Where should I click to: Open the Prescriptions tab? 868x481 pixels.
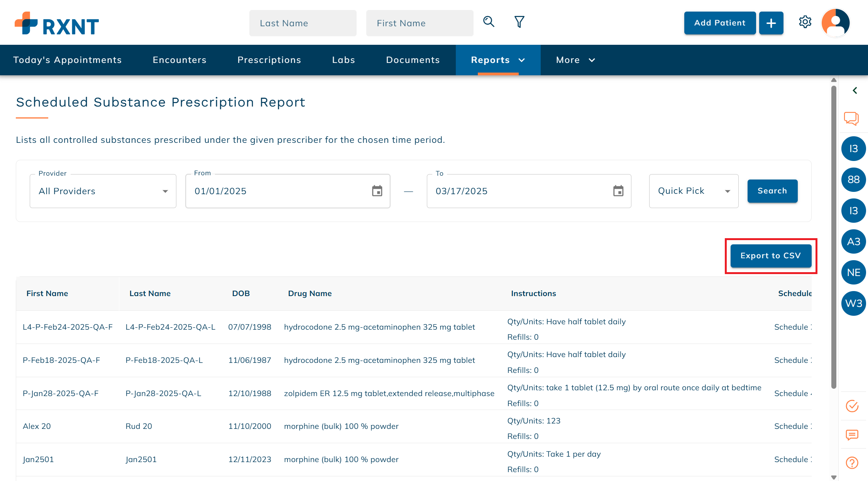269,60
